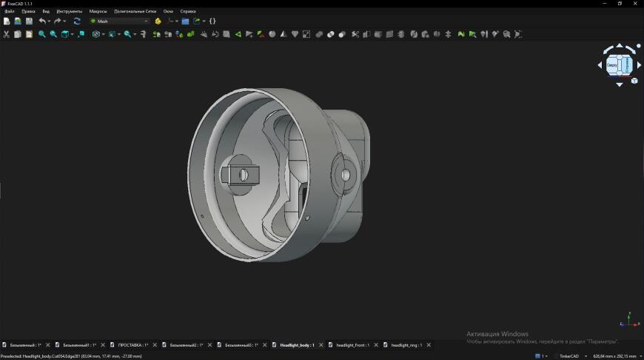This screenshot has width=644, height=360.
Task: Open the dimensions dropdown in status bar
Action: pyautogui.click(x=617, y=356)
